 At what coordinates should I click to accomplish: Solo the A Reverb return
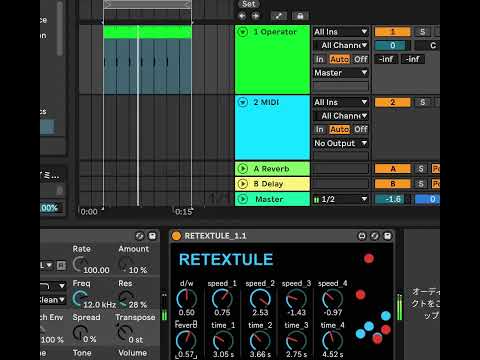pyautogui.click(x=421, y=169)
